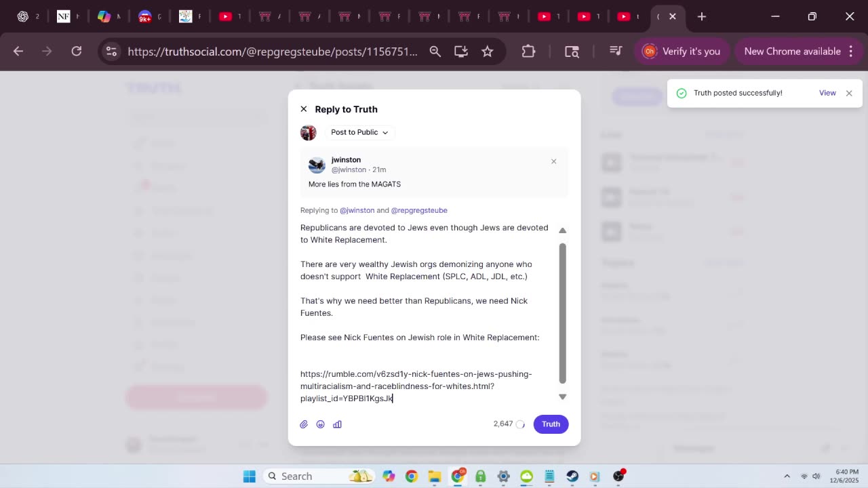Viewport: 868px width, 488px height.
Task: Open File Explorer from the taskbar
Action: point(435,476)
